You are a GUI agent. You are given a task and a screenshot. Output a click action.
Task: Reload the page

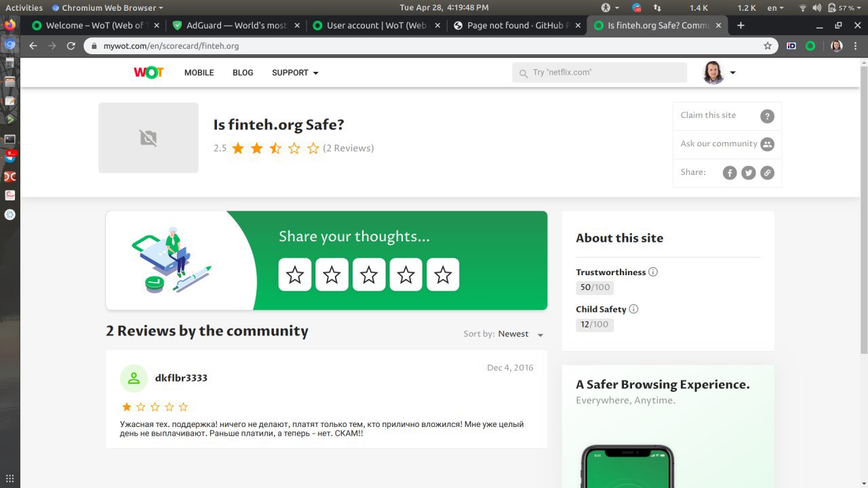point(71,46)
